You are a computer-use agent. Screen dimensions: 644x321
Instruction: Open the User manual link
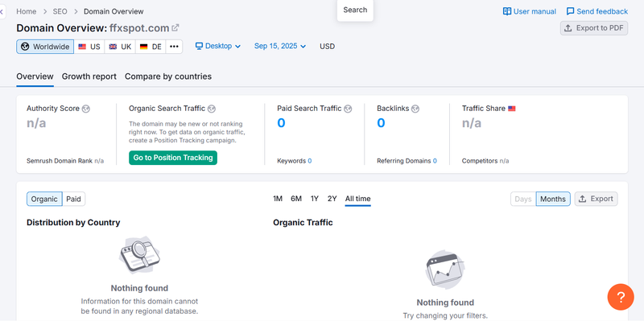pos(530,11)
